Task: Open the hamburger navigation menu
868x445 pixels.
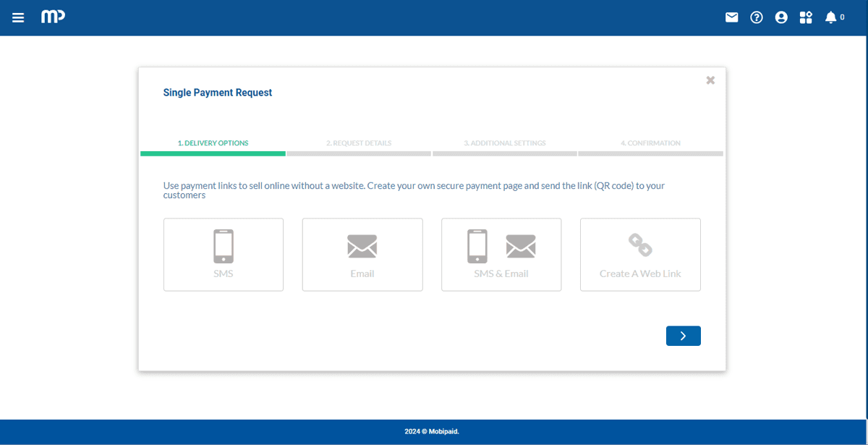Action: (x=18, y=17)
